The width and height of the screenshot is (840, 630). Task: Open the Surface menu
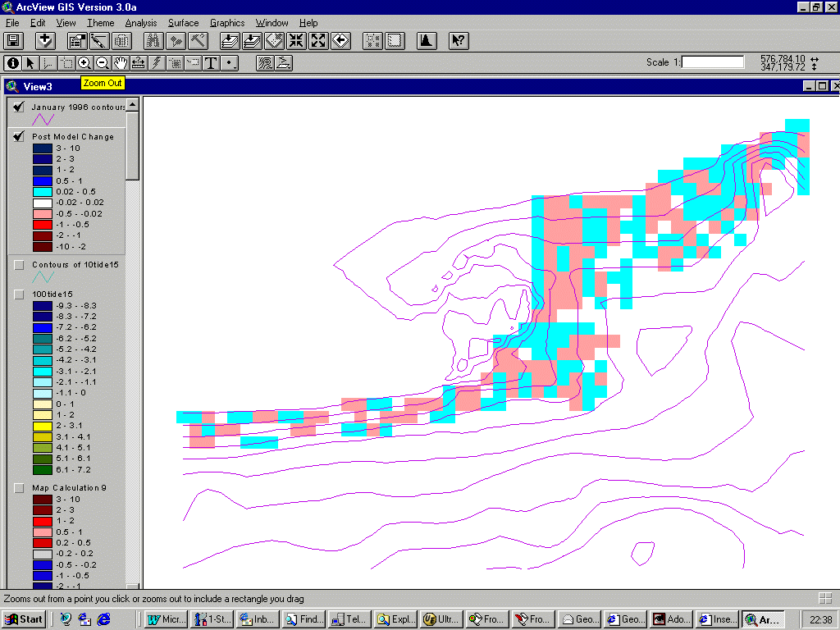tap(183, 22)
